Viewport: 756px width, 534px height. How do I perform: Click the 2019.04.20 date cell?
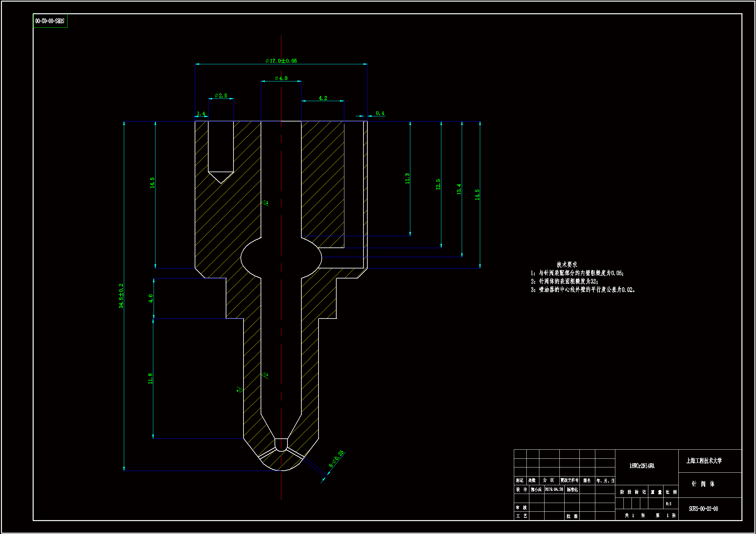coord(554,490)
